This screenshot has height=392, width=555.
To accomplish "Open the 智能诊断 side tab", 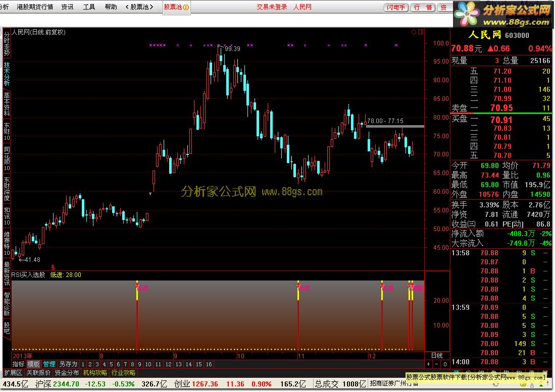I will click(7, 304).
